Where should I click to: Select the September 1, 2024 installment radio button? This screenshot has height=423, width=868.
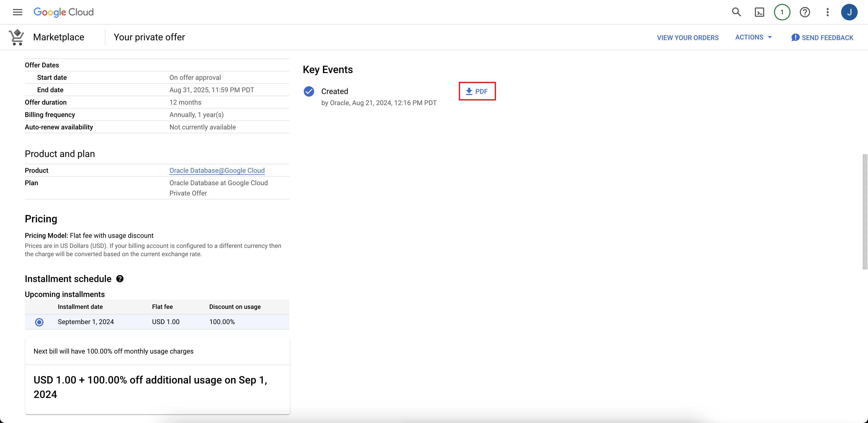pos(39,322)
